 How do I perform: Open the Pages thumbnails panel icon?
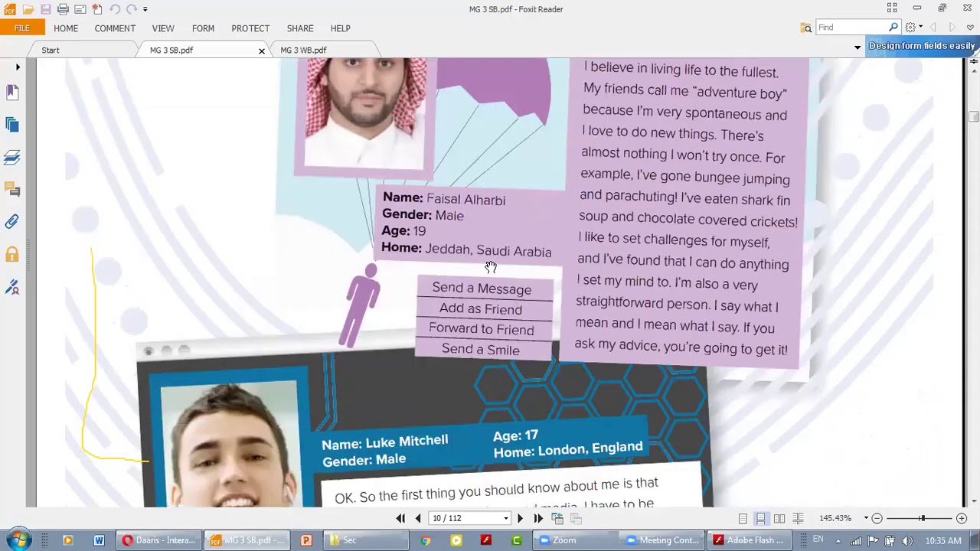[12, 125]
